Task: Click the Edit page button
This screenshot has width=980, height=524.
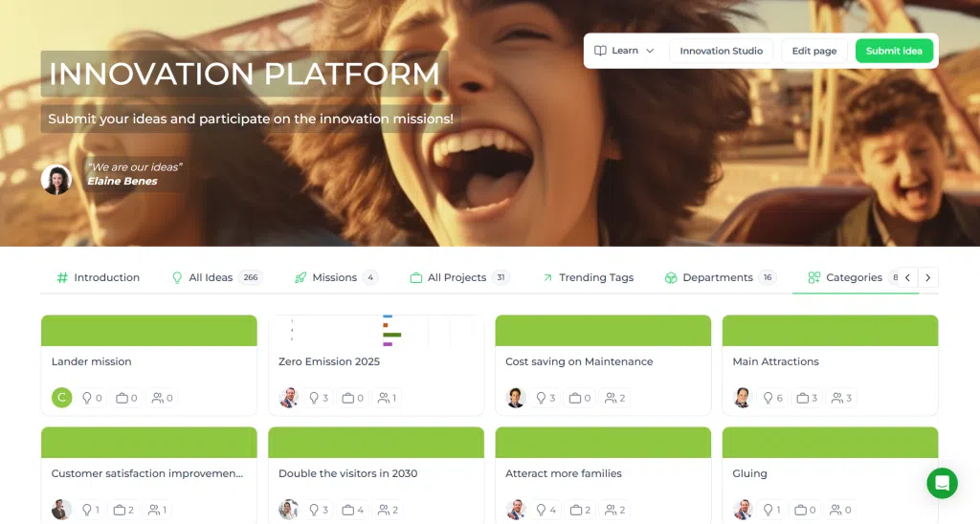Action: point(813,51)
